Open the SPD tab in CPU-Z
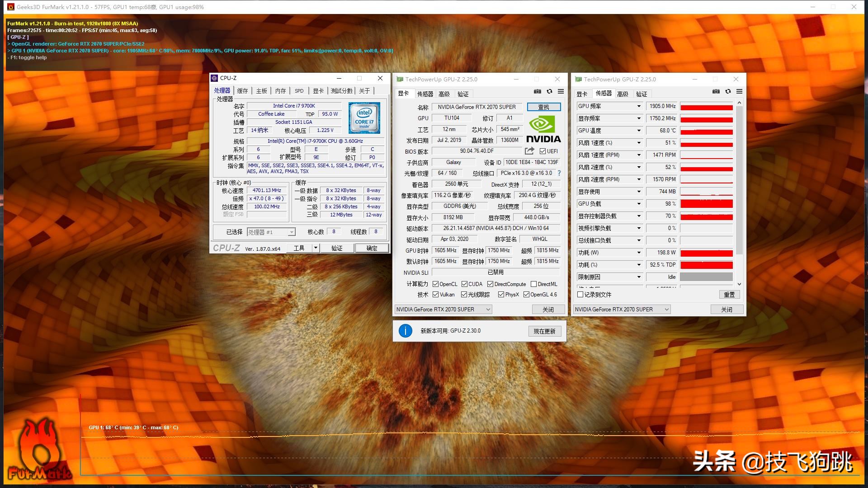 [x=299, y=90]
